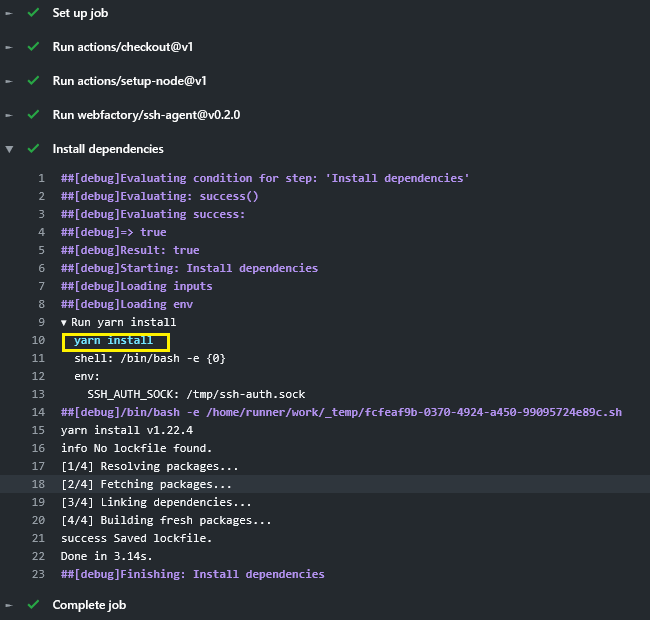Select log line number 20
This screenshot has height=620, width=650.
[38, 521]
